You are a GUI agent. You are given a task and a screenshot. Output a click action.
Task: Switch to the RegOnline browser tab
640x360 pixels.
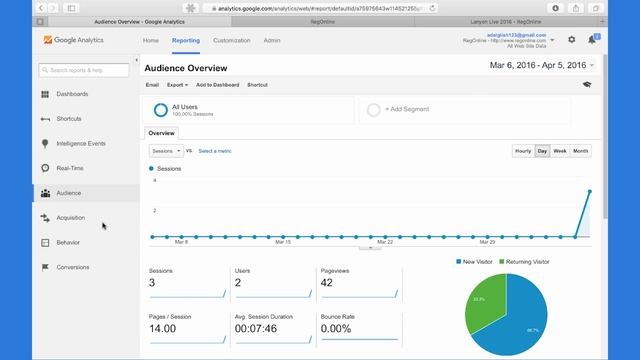pos(322,22)
